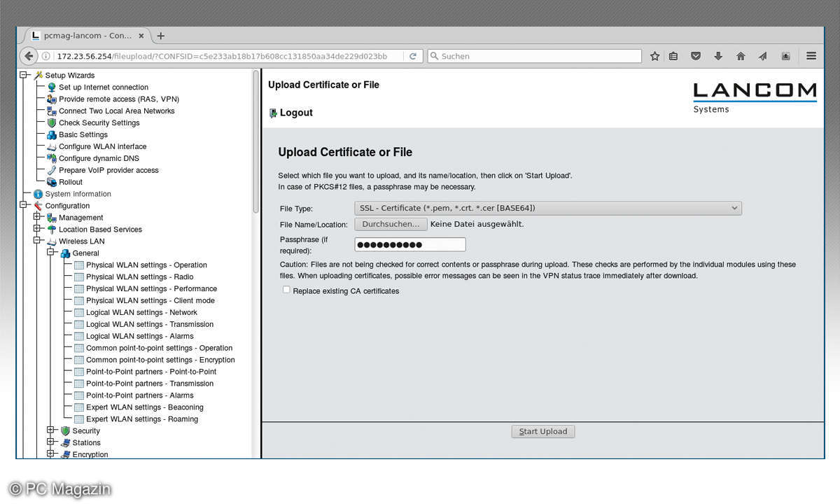Open Point-to-Point partners - Alarms

(x=140, y=395)
